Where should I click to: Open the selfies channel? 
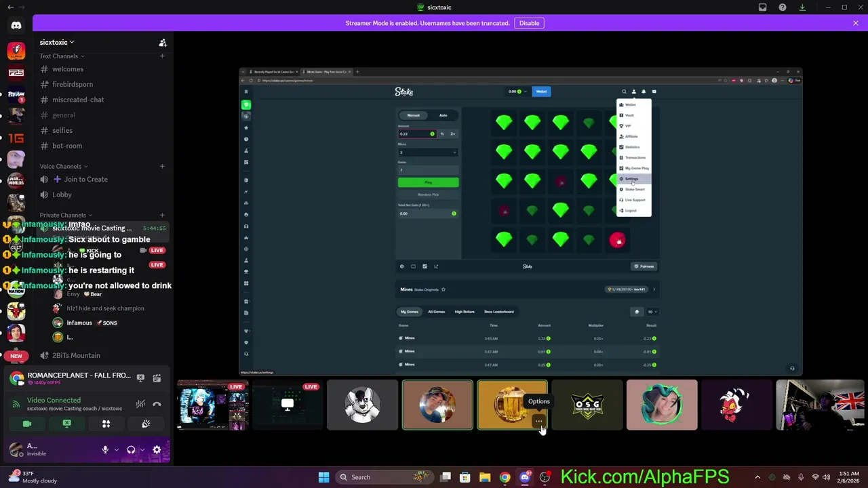(62, 130)
